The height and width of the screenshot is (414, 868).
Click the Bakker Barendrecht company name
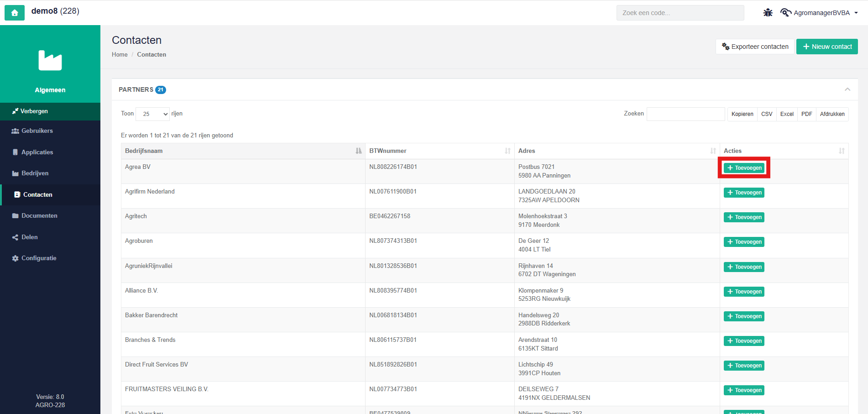click(x=151, y=315)
